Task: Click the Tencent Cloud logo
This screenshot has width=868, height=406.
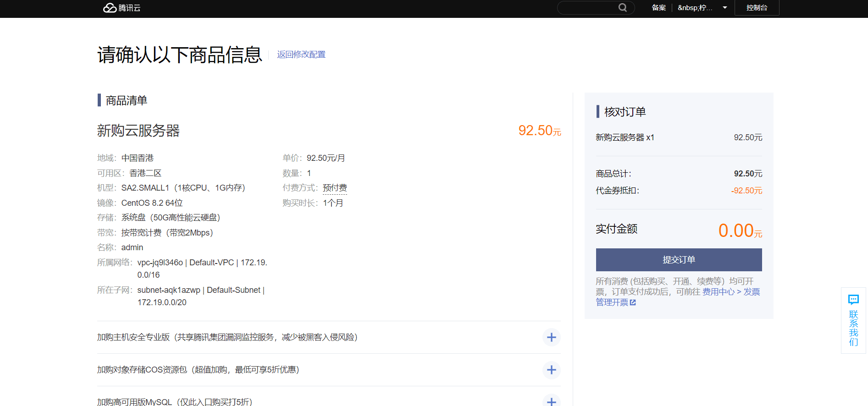Action: point(122,8)
